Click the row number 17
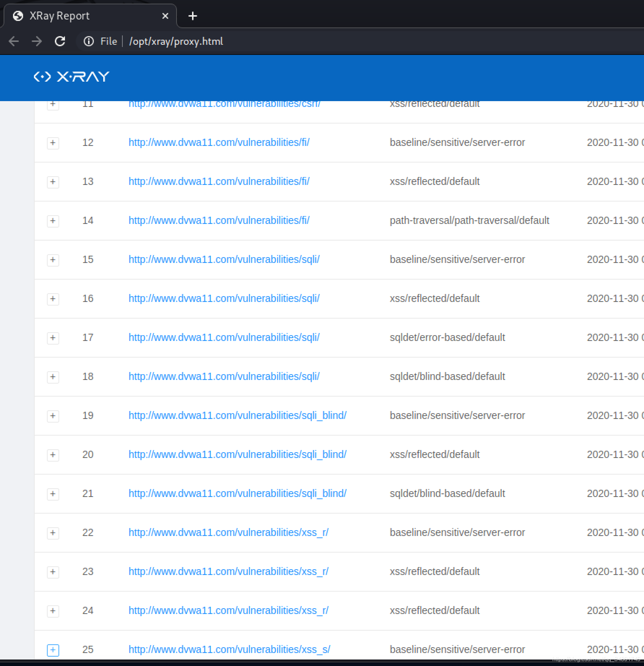This screenshot has height=666, width=644. pos(88,337)
